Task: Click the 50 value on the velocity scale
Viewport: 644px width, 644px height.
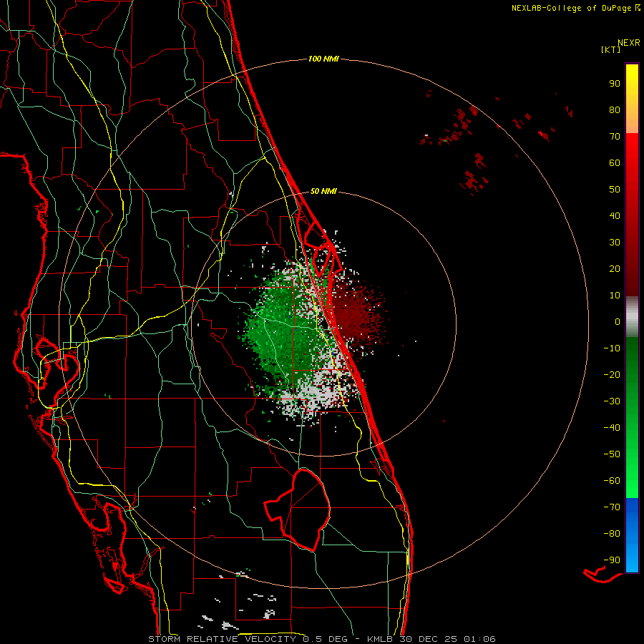Action: [615, 190]
